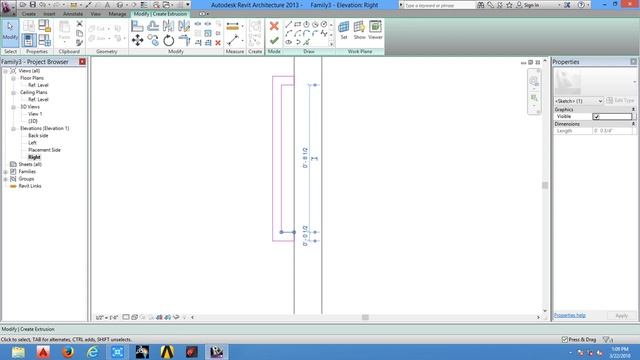Screen dimensions: 640x360
Task: Click the Help question mark icon
Action: [581, 5]
